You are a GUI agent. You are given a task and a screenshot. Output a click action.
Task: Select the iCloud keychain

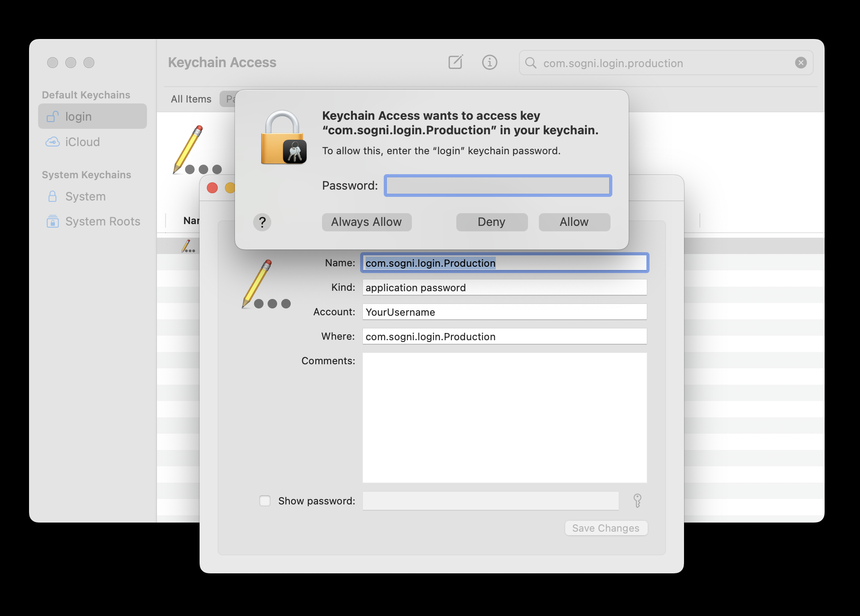point(82,142)
